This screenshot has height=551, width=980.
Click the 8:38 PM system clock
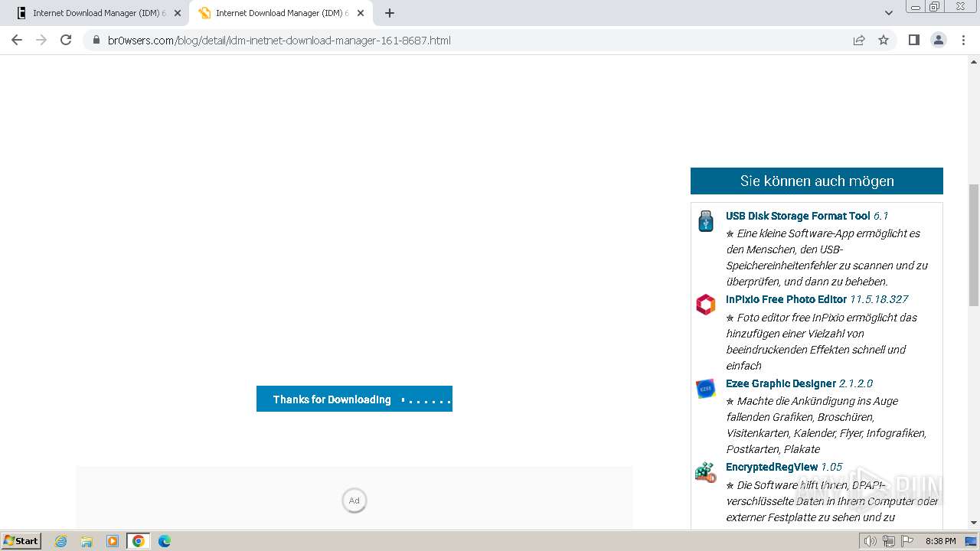[941, 541]
